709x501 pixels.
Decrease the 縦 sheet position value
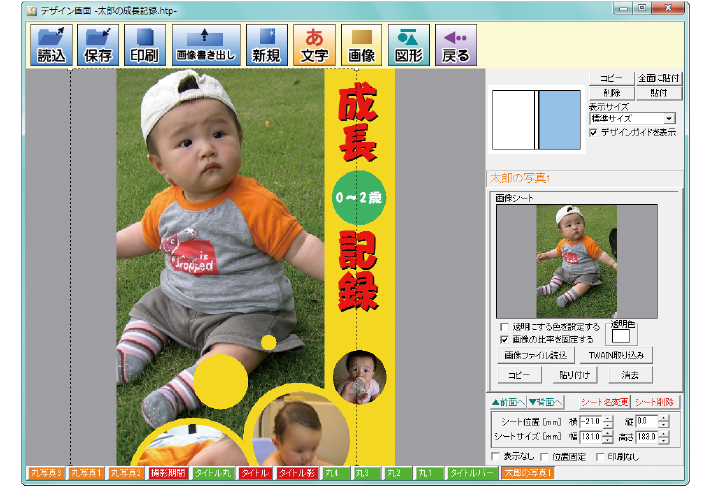[x=663, y=425]
